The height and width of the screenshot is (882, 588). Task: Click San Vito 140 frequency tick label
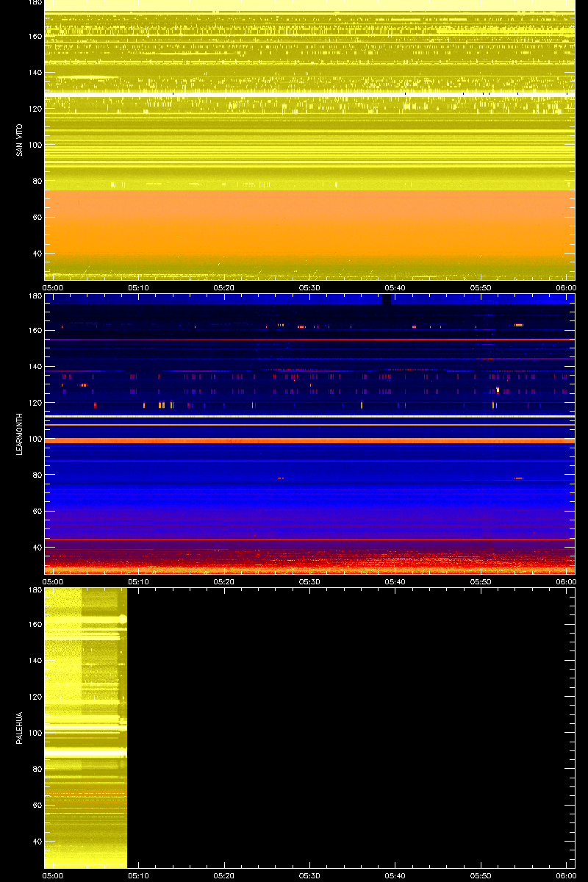click(x=35, y=73)
